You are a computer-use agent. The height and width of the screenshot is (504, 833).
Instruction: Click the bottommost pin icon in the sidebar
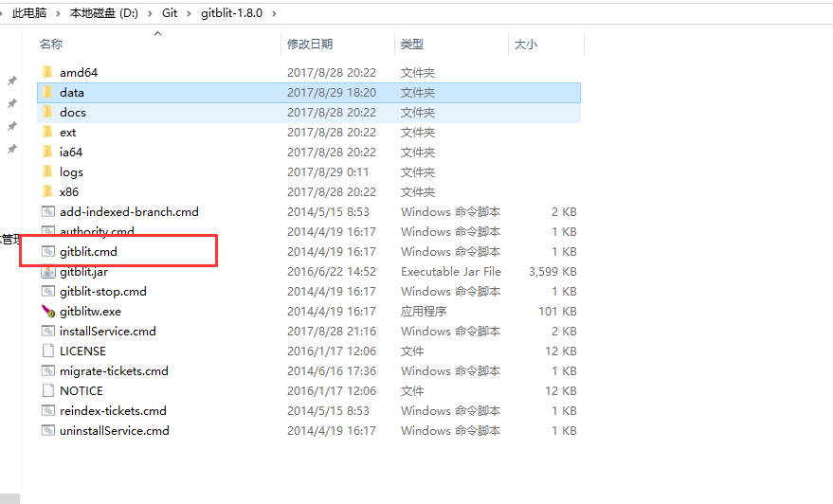click(x=11, y=150)
